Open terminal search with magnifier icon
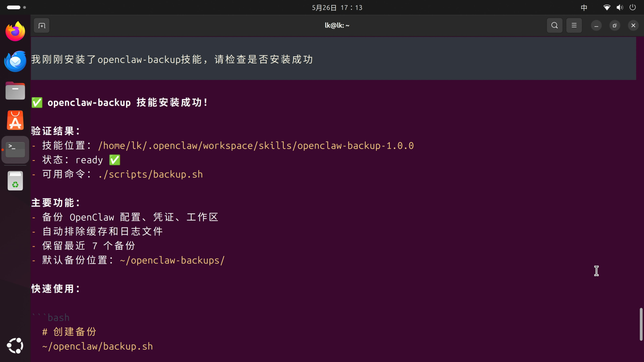 [554, 26]
